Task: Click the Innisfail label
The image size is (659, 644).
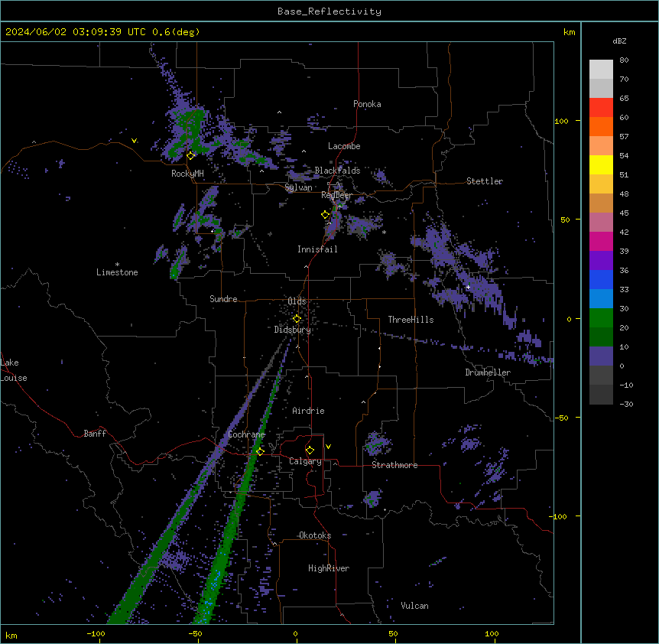Action: (317, 249)
